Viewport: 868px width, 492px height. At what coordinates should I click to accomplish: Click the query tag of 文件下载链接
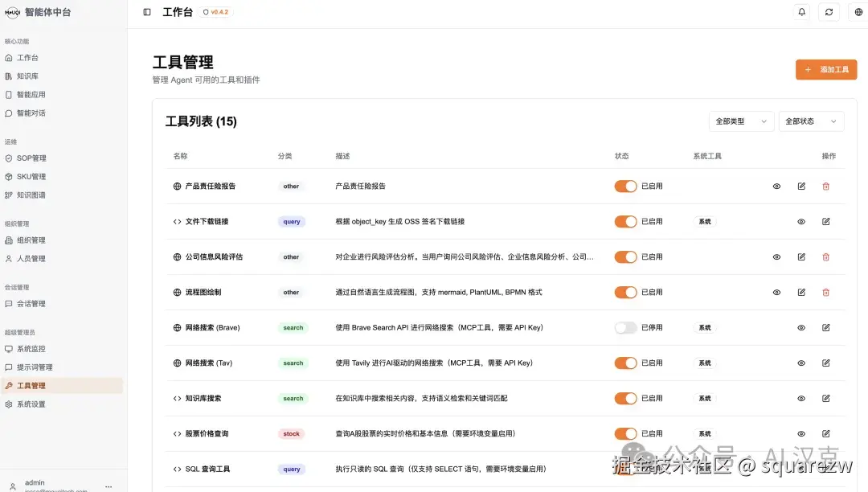292,222
